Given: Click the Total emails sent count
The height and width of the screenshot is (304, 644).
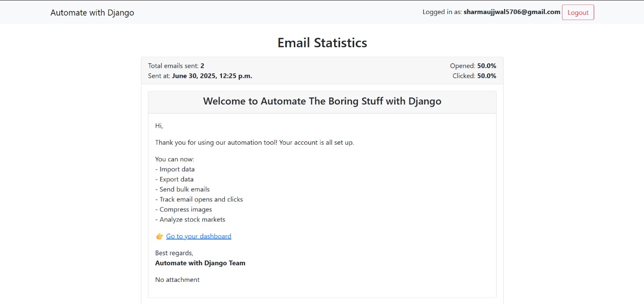Looking at the screenshot, I should pos(202,66).
